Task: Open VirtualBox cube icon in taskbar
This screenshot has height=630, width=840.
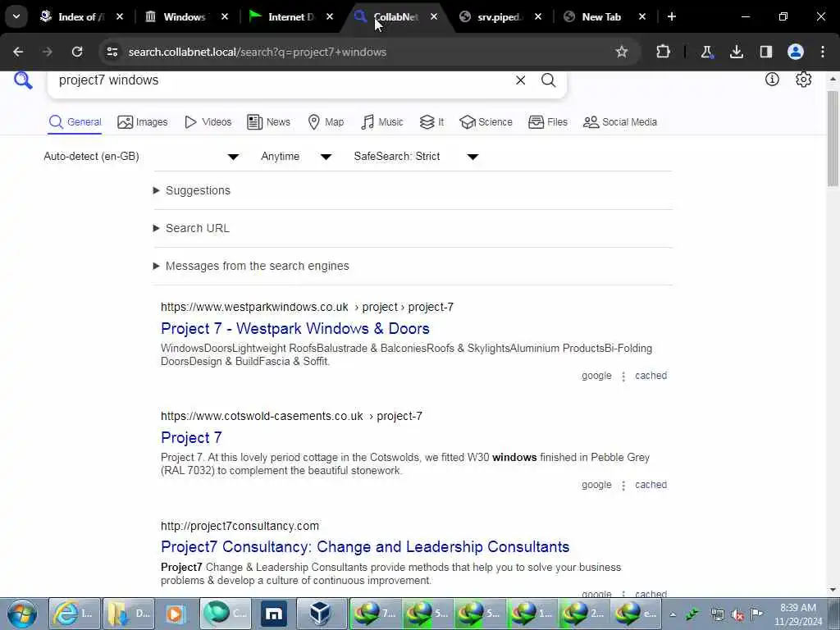Action: (x=321, y=614)
